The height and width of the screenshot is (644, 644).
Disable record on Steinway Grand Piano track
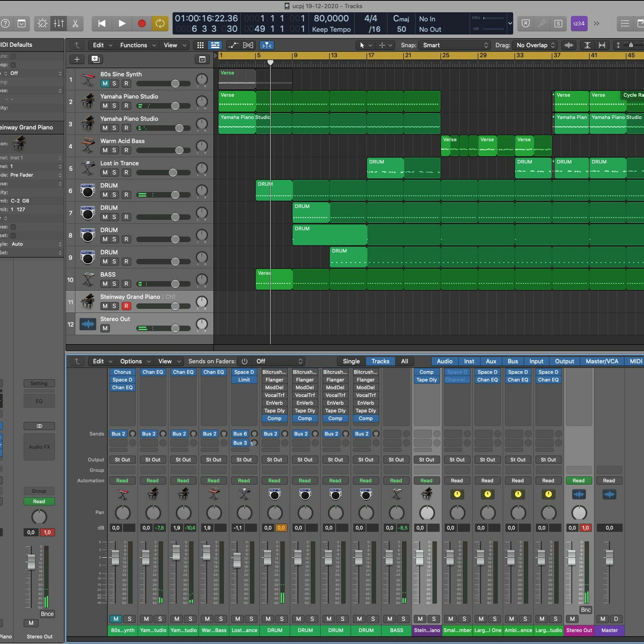pos(126,306)
